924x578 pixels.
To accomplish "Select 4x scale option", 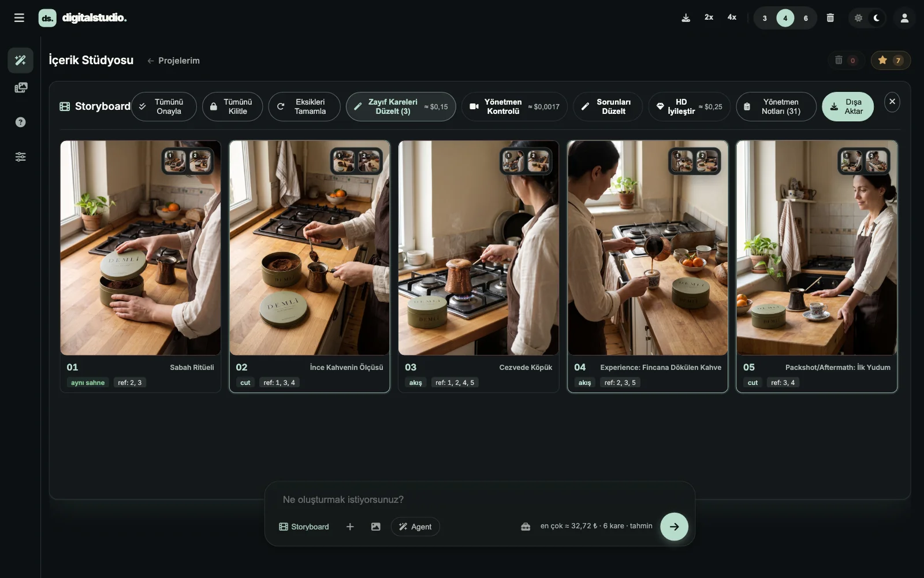I will coord(732,17).
